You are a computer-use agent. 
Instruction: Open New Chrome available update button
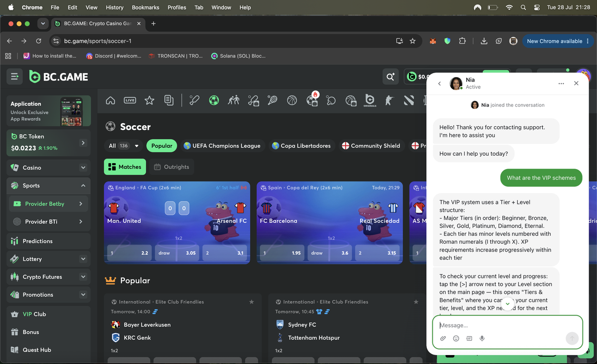[558, 41]
